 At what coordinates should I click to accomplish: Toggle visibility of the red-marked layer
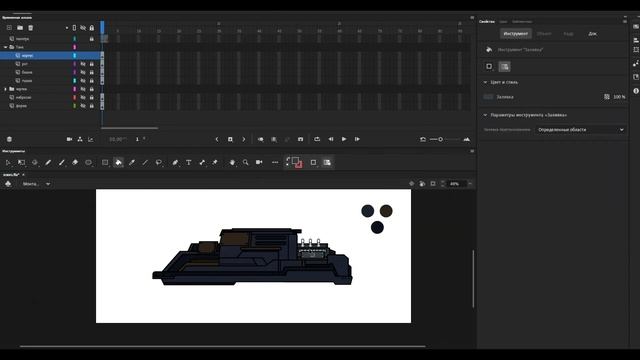(83, 98)
